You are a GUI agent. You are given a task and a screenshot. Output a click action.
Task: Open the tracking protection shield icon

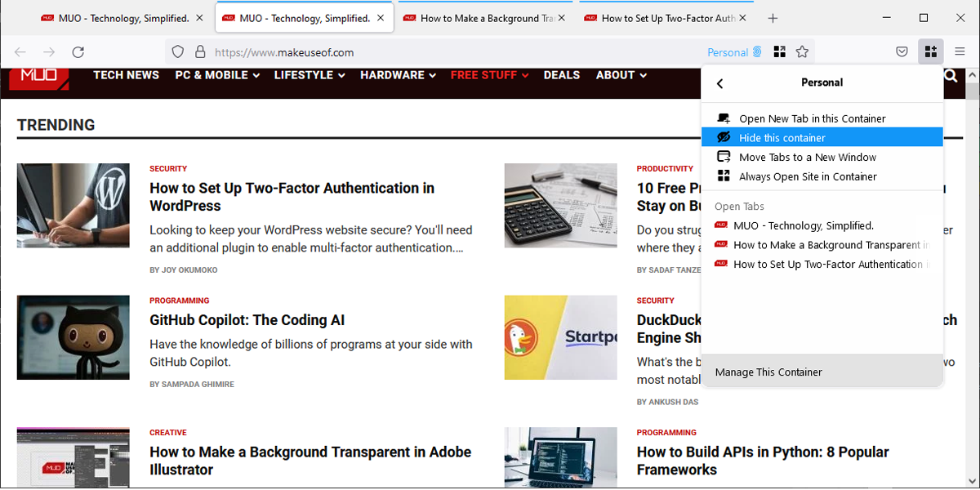click(x=177, y=52)
